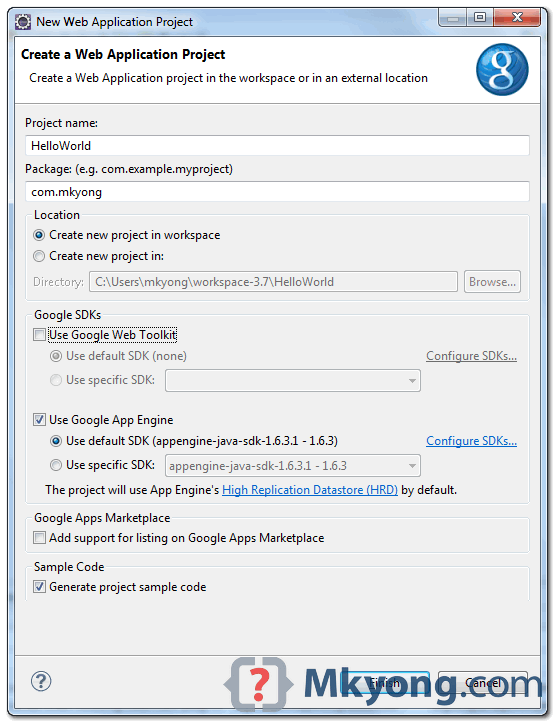The image size is (555, 723).
Task: Follow High Replication Datastore (HRD) link
Action: coord(310,490)
